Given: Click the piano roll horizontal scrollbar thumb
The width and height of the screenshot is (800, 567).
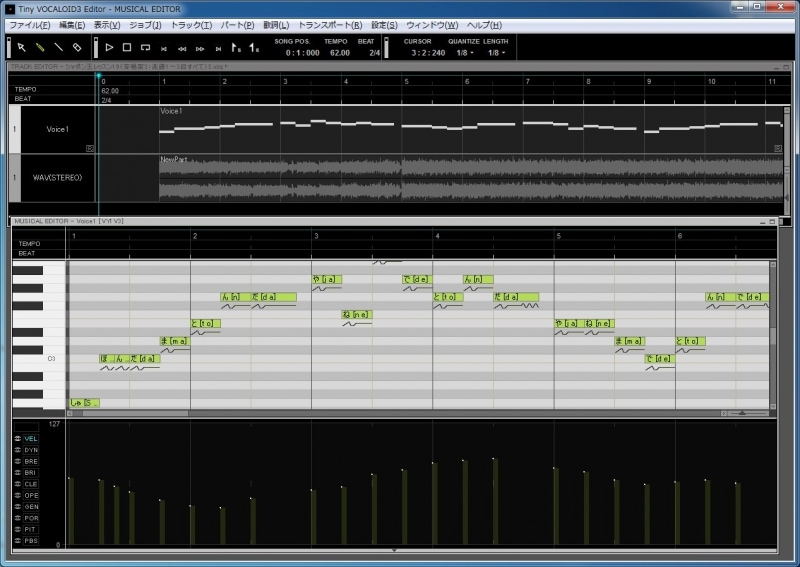Looking at the screenshot, I should [x=135, y=413].
